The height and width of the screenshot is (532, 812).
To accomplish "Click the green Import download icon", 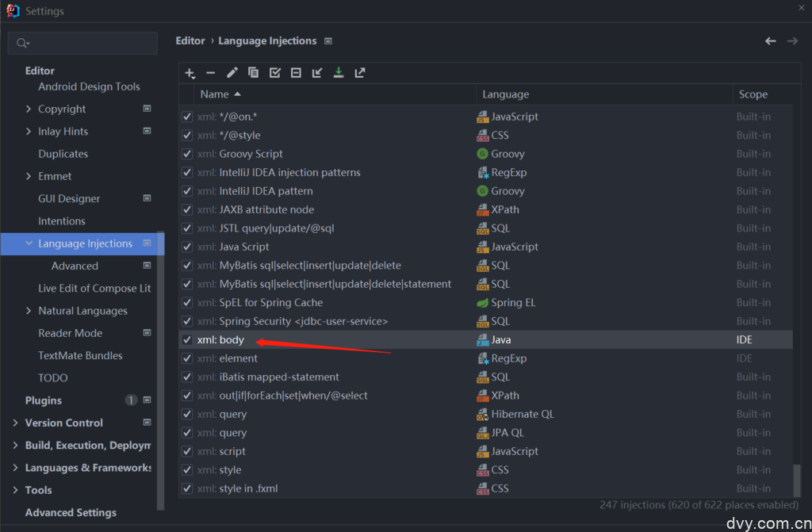I will pos(339,73).
